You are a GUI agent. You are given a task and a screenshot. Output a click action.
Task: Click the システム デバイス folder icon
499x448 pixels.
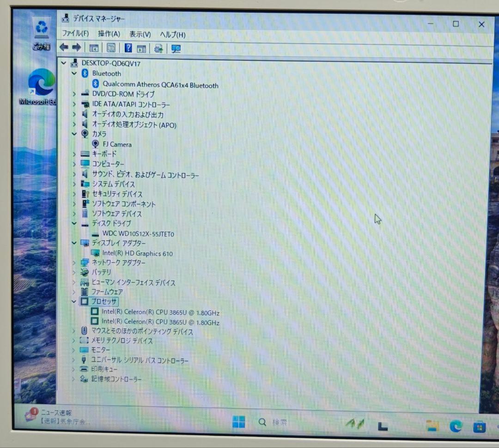coord(85,184)
